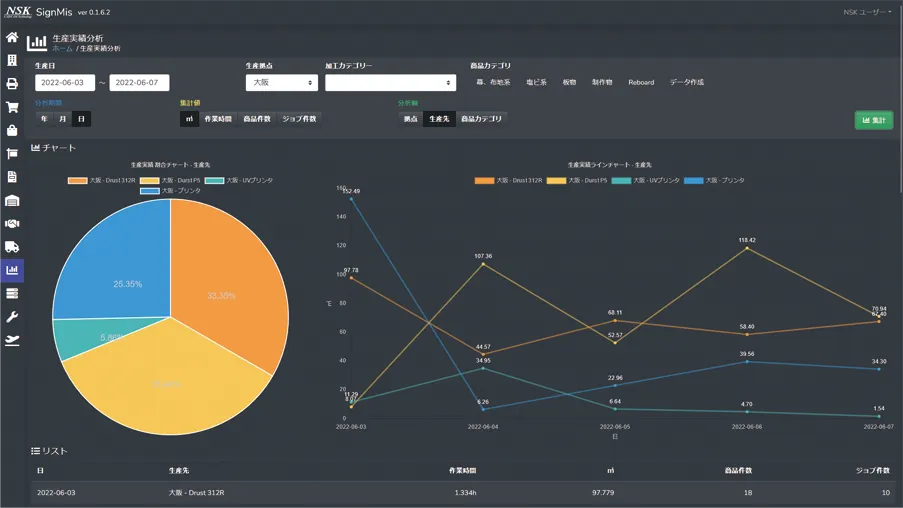
Task: Open the home icon in the sidebar
Action: (x=12, y=37)
